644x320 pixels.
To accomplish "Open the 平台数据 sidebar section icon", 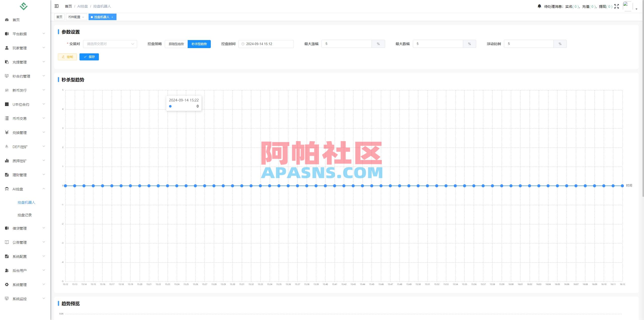I will click(x=7, y=33).
